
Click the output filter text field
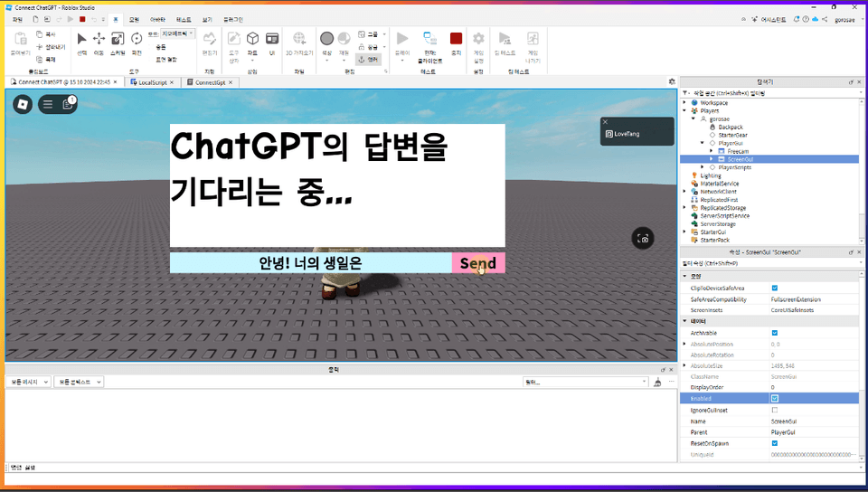[x=585, y=382]
